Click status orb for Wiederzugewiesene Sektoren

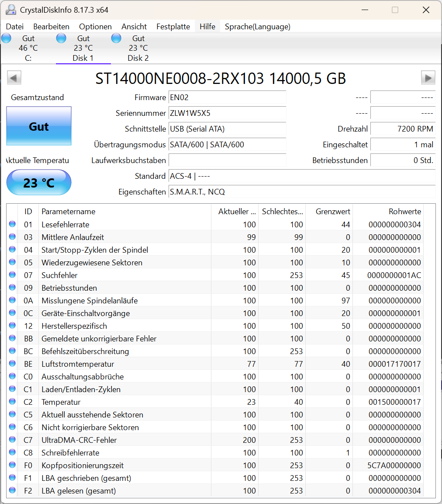12,262
